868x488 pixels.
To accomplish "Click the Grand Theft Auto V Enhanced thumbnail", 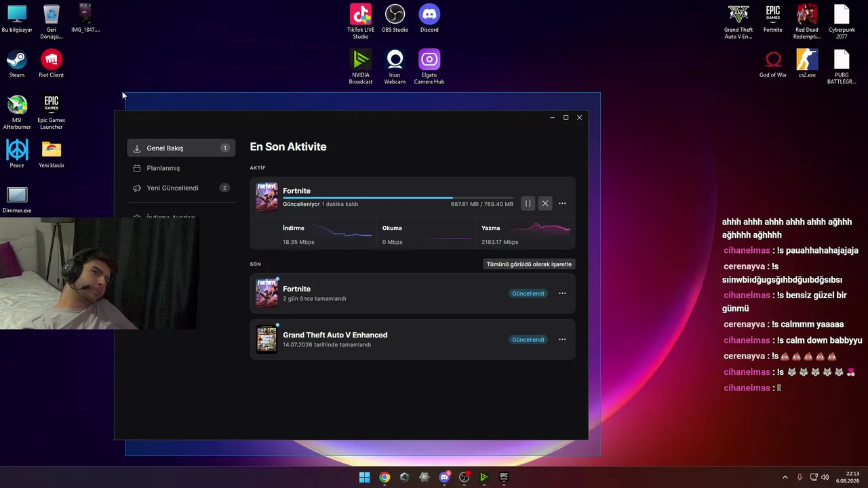I will (x=267, y=340).
